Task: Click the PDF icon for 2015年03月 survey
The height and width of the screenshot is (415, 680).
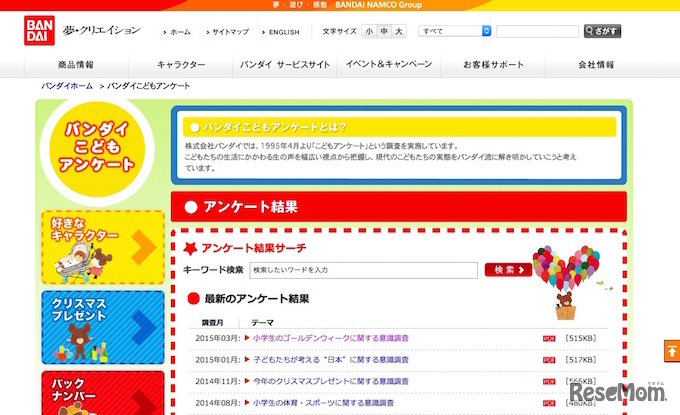Action: pos(549,339)
